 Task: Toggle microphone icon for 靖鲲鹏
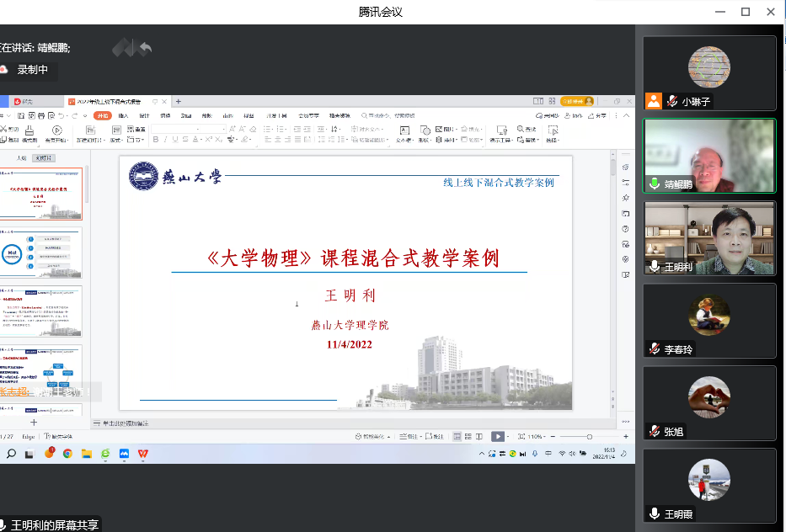[655, 184]
